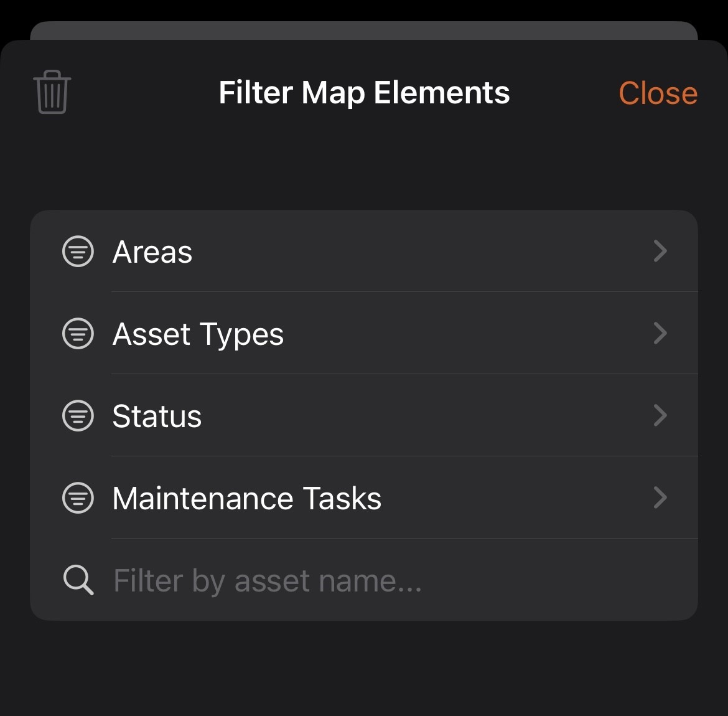The width and height of the screenshot is (728, 716).
Task: Expand the Status chevron arrow
Action: pos(660,416)
